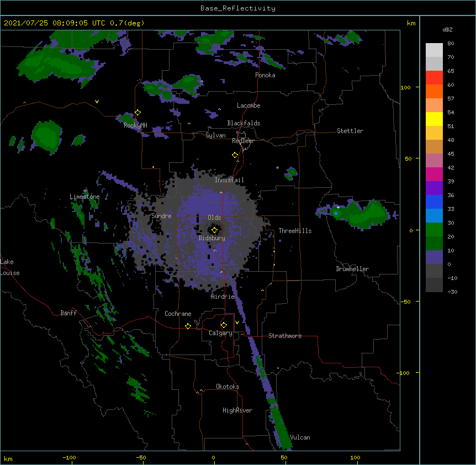Click the Lacombe city label

[x=248, y=105]
